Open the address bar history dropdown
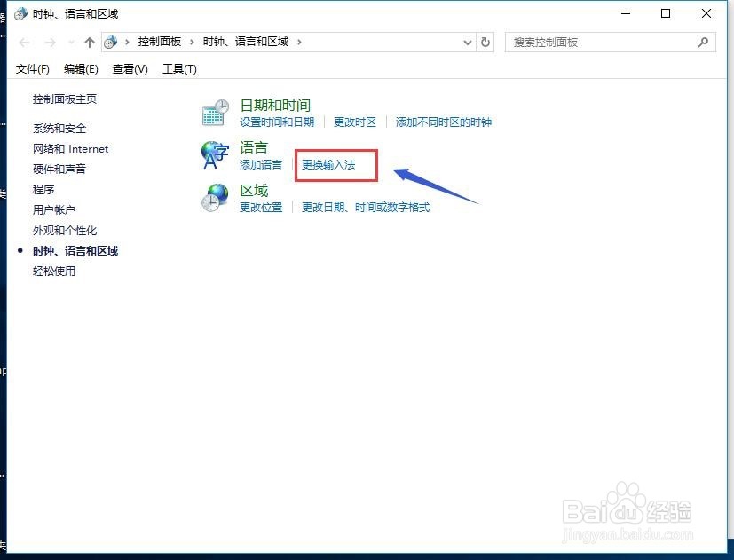 pyautogui.click(x=467, y=42)
